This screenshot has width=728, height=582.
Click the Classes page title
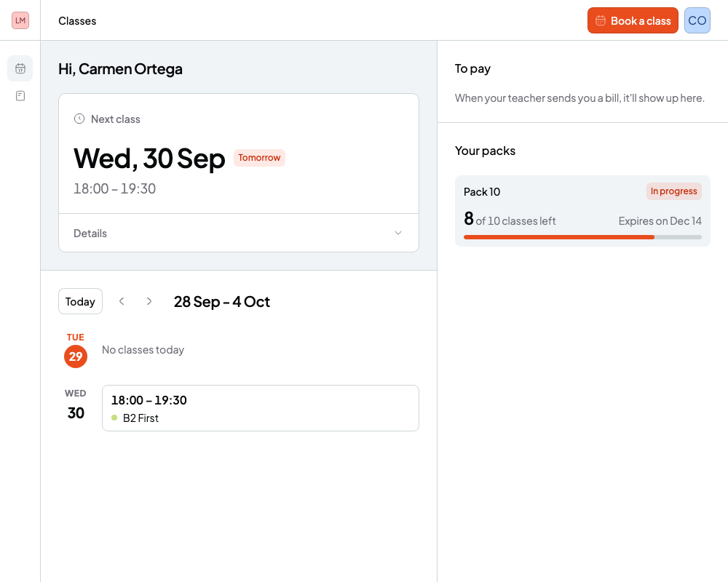[x=77, y=21]
